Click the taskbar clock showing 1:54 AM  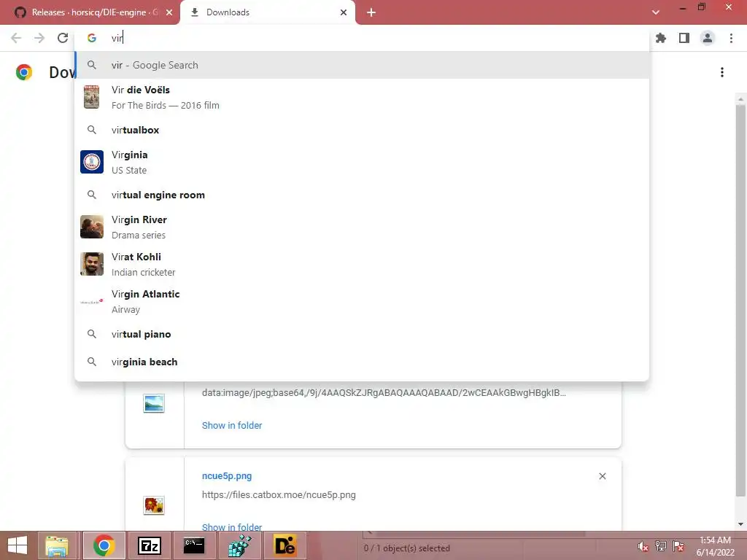[x=715, y=546]
